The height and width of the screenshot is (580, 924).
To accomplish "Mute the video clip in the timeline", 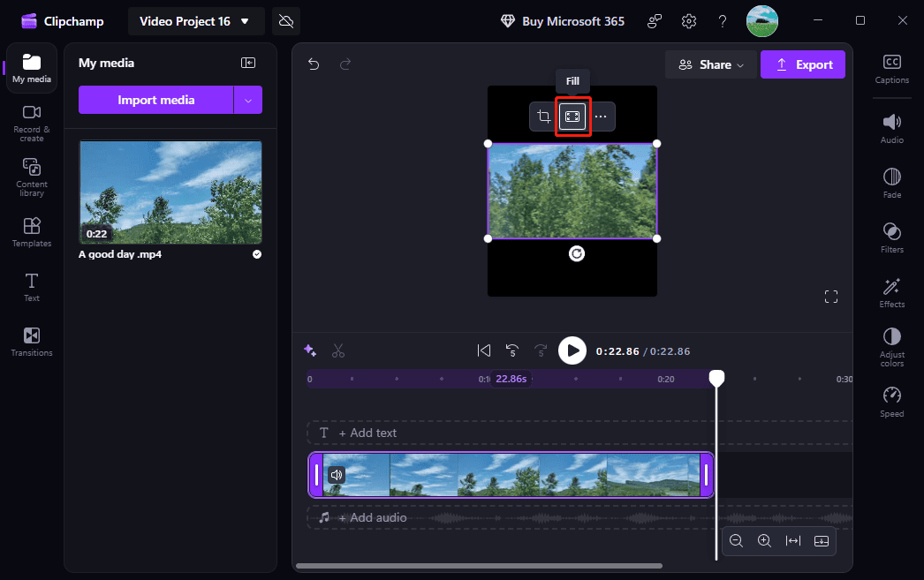I will pyautogui.click(x=336, y=474).
